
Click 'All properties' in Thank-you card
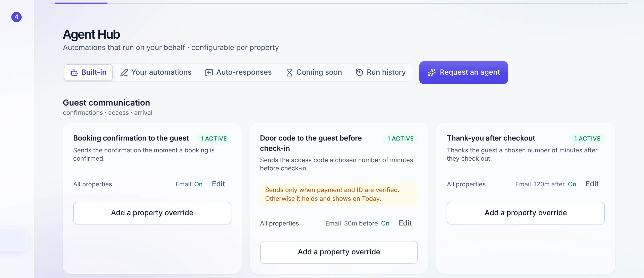tap(466, 184)
